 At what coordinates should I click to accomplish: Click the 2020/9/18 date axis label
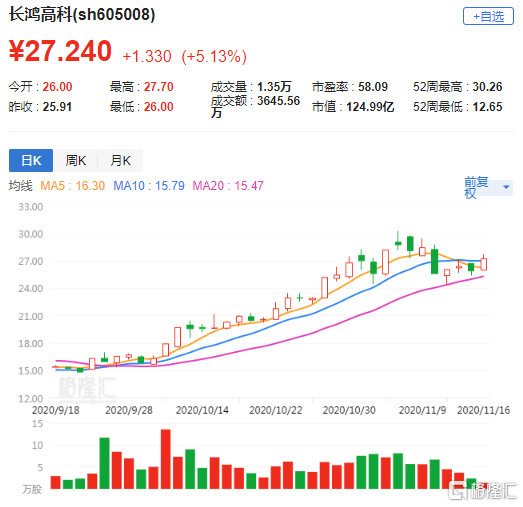[56, 410]
